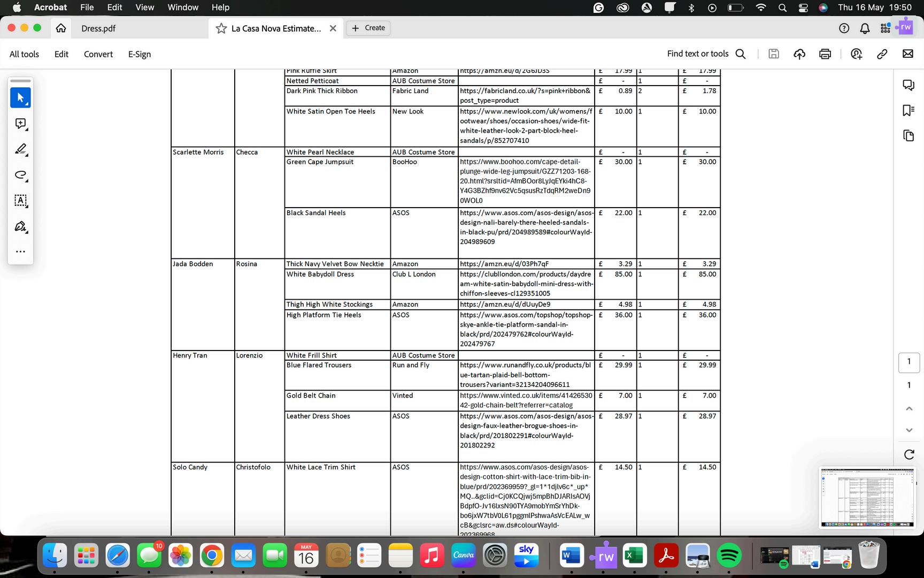Send the file by email
Viewport: 924px width, 578px height.
click(x=908, y=54)
